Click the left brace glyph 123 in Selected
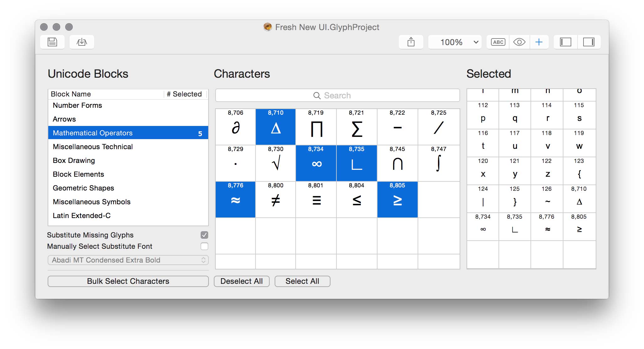This screenshot has height=349, width=644. click(579, 171)
